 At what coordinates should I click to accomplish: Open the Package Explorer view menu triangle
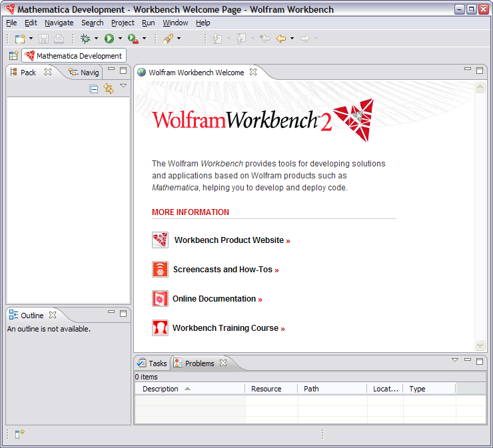point(123,86)
